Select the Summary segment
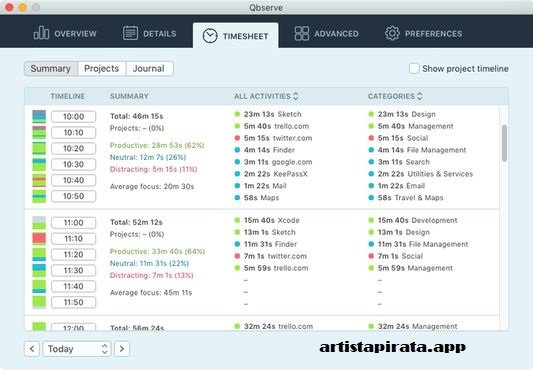This screenshot has height=370, width=533. click(51, 69)
